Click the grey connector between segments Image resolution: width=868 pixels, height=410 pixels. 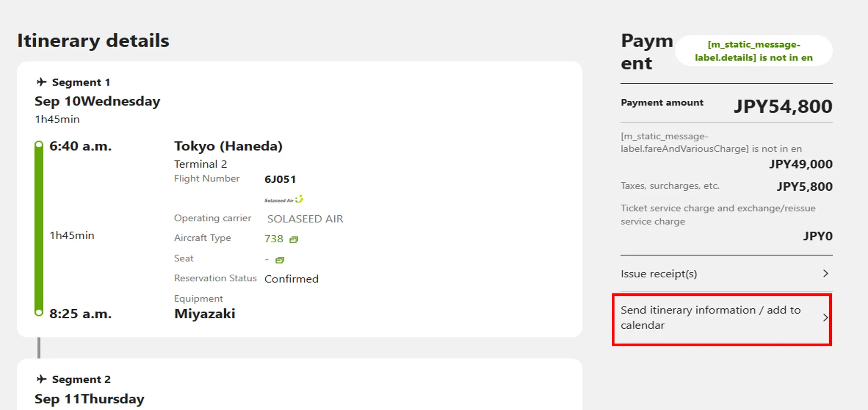(39, 348)
